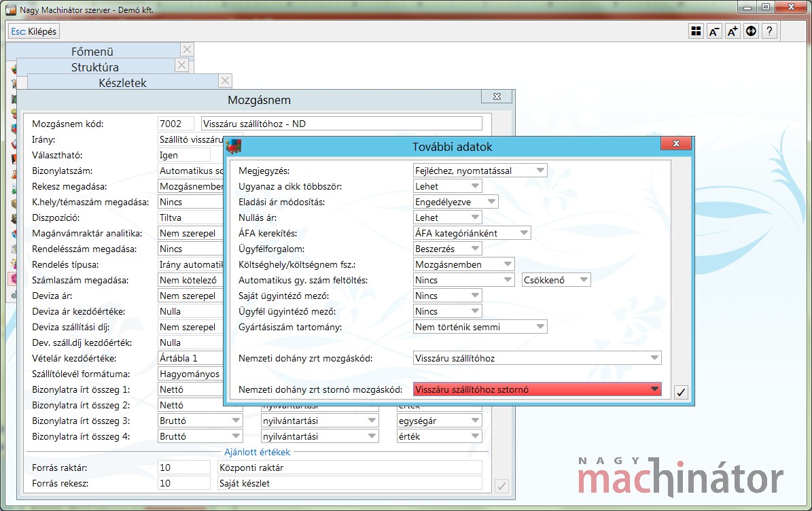Open the Nullás ár dropdown
The width and height of the screenshot is (812, 511).
(447, 217)
